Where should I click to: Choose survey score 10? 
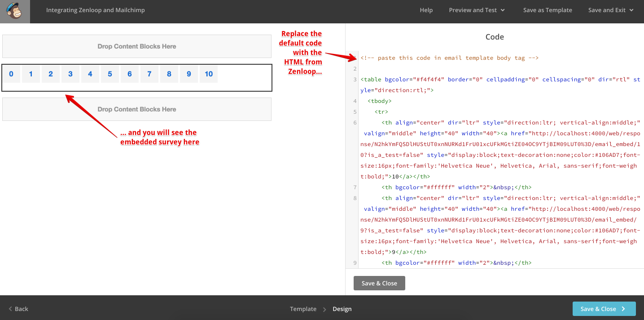pos(209,74)
